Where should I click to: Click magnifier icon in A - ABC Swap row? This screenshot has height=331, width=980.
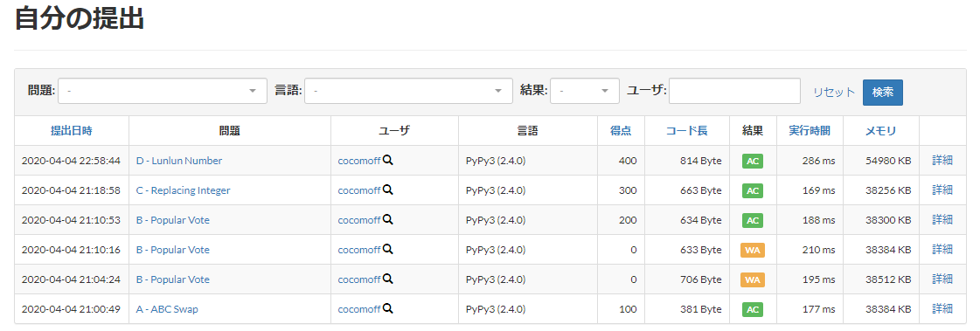(387, 308)
